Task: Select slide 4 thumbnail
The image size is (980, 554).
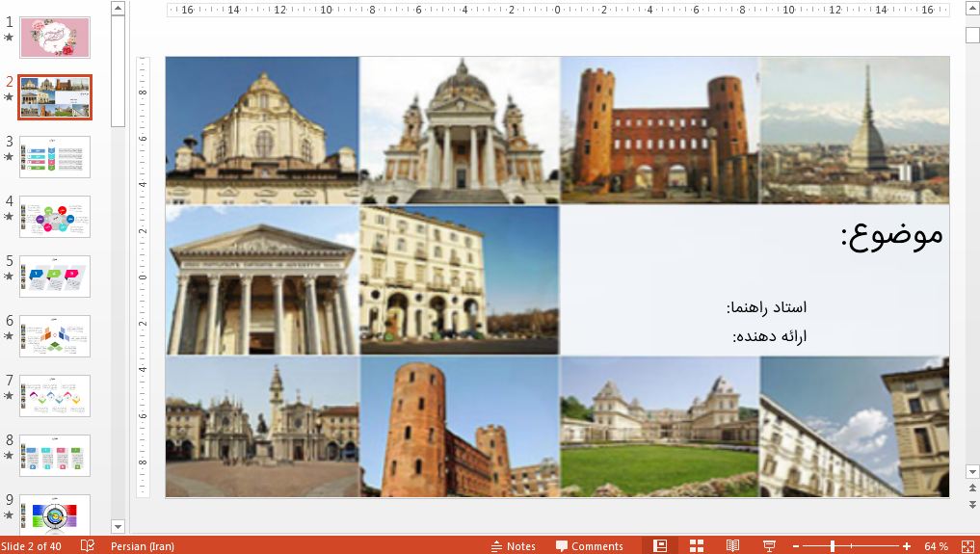Action: tap(55, 217)
